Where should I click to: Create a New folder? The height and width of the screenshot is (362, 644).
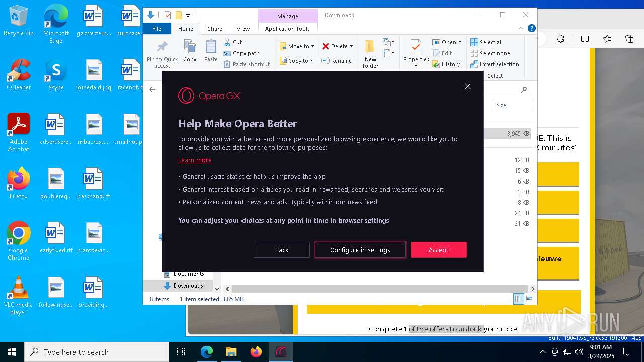(x=370, y=54)
